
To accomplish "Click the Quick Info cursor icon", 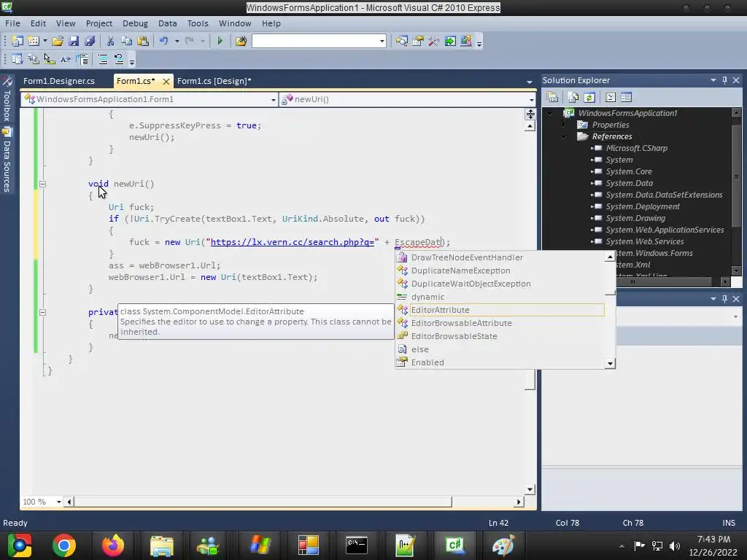I will tap(49, 60).
